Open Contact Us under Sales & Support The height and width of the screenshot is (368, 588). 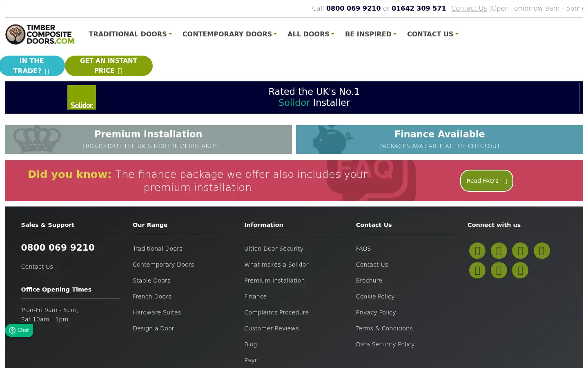point(37,267)
